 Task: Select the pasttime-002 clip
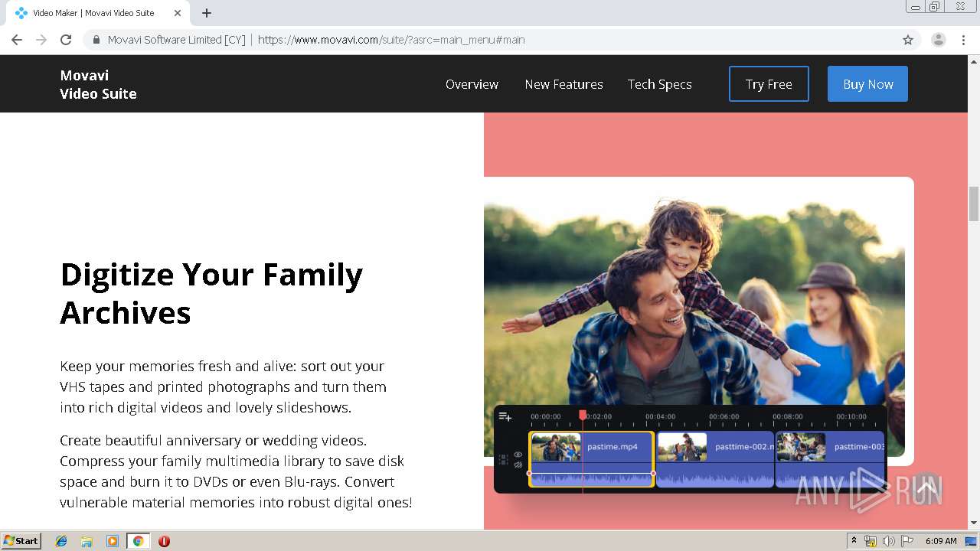pyautogui.click(x=715, y=458)
